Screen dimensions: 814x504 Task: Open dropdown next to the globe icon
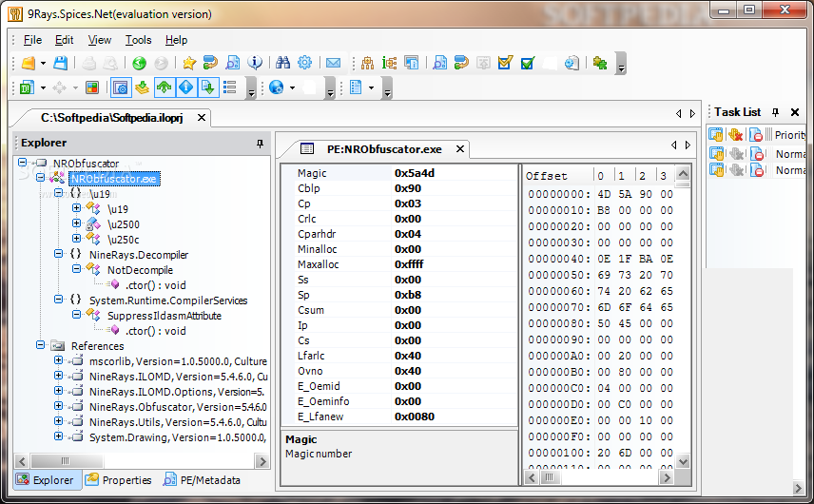coord(292,87)
